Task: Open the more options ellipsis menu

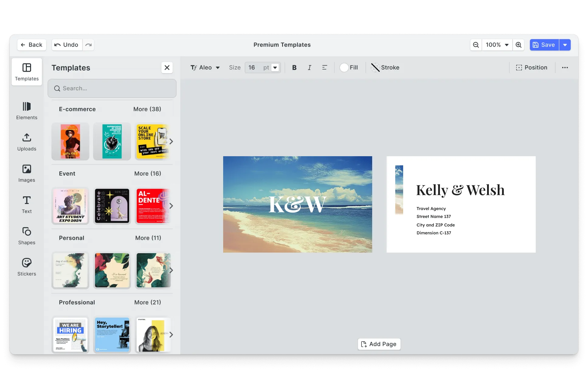Action: pyautogui.click(x=565, y=67)
